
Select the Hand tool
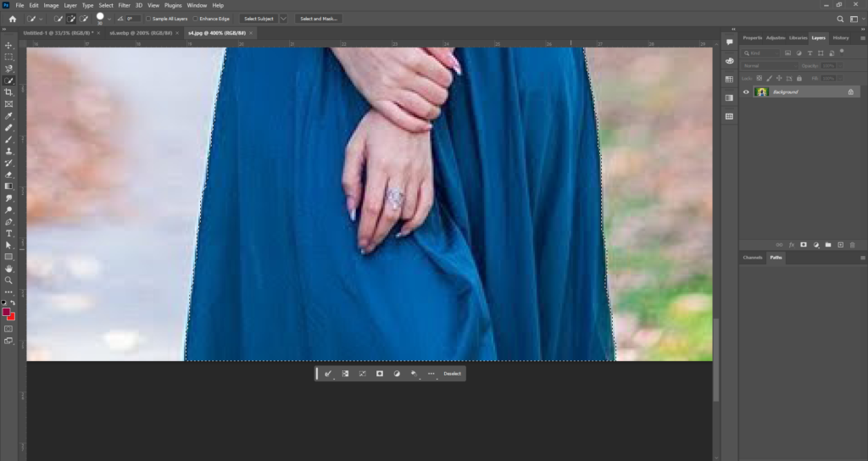(x=8, y=268)
